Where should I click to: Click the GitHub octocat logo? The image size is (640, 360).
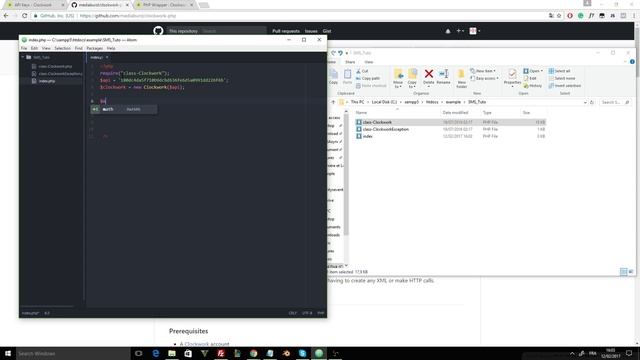[158, 31]
